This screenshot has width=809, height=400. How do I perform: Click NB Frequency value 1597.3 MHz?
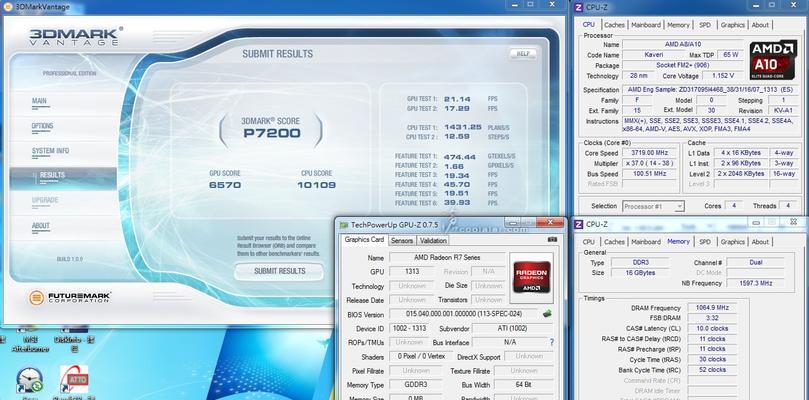click(x=755, y=283)
